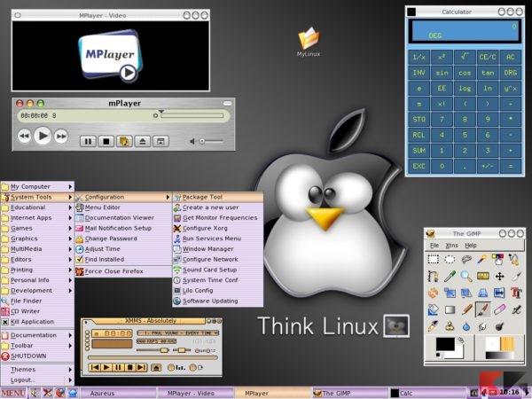The width and height of the screenshot is (532, 399).
Task: Select the Paintbrush tool in GIMP
Action: tap(482, 309)
